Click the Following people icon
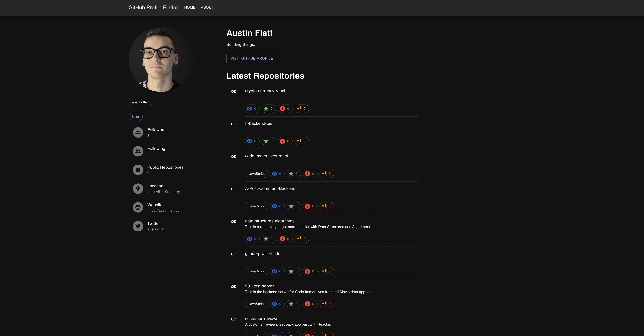644x336 pixels. 138,151
